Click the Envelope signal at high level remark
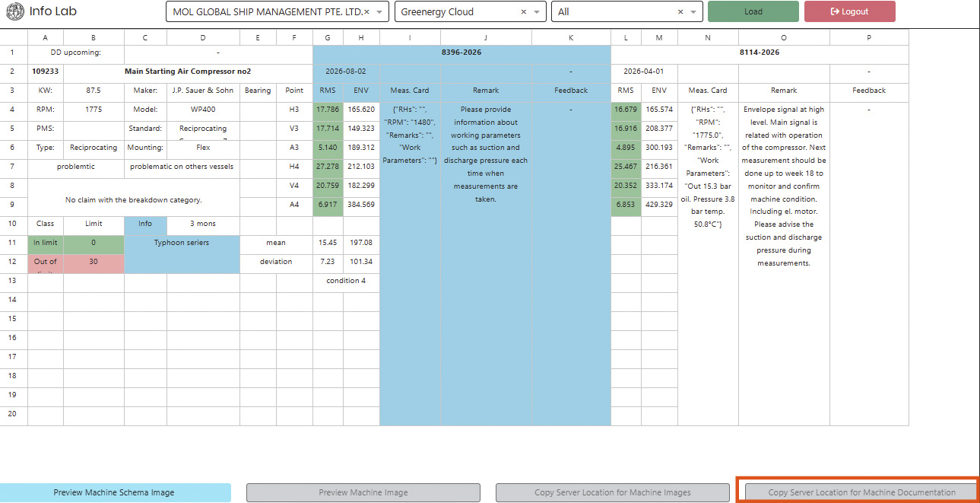The width and height of the screenshot is (980, 503). (784, 263)
